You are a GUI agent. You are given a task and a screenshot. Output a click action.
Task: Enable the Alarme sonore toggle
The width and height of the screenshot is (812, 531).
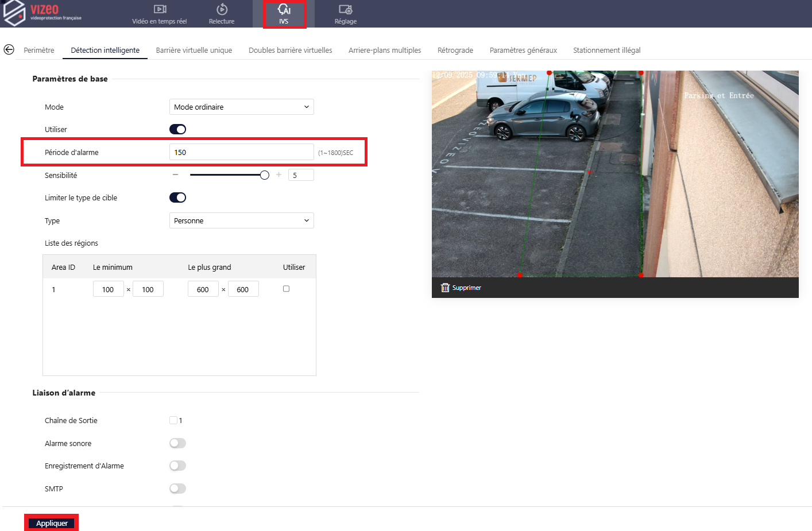pyautogui.click(x=177, y=443)
